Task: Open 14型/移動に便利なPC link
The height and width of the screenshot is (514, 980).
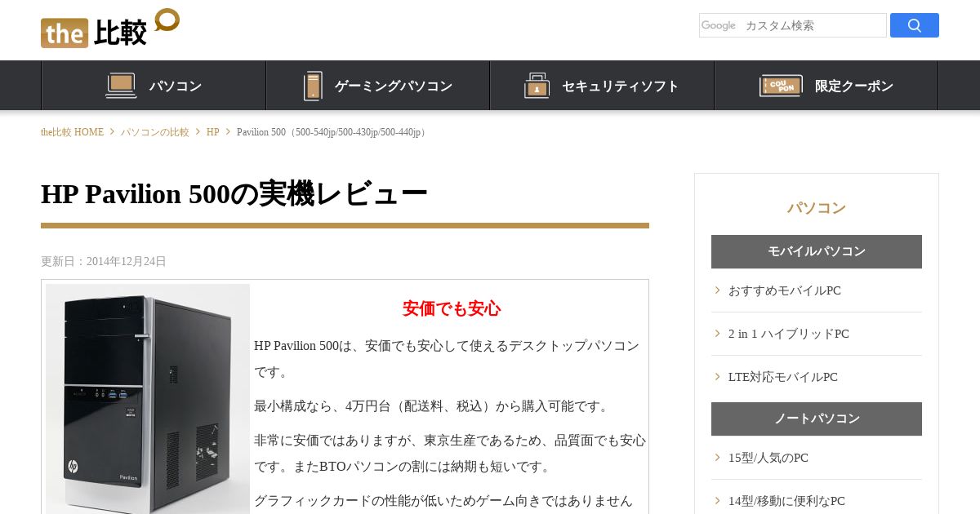Action: [786, 501]
